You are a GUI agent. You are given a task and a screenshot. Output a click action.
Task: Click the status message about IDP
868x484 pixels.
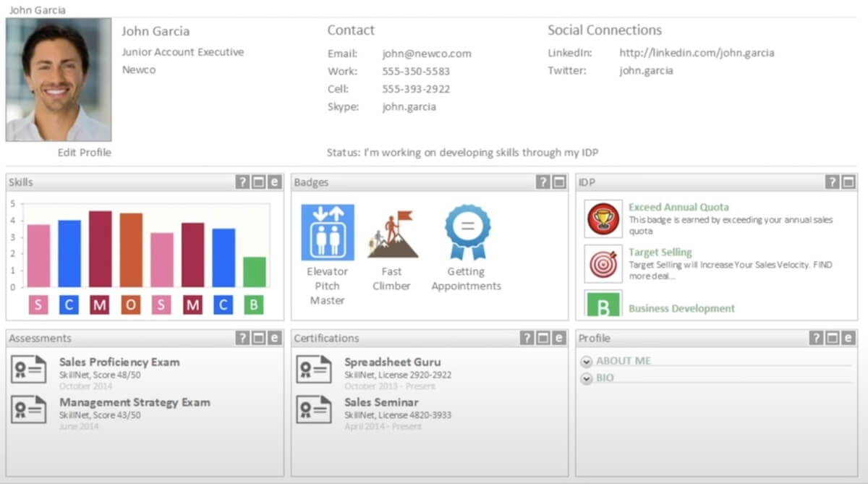tap(463, 153)
